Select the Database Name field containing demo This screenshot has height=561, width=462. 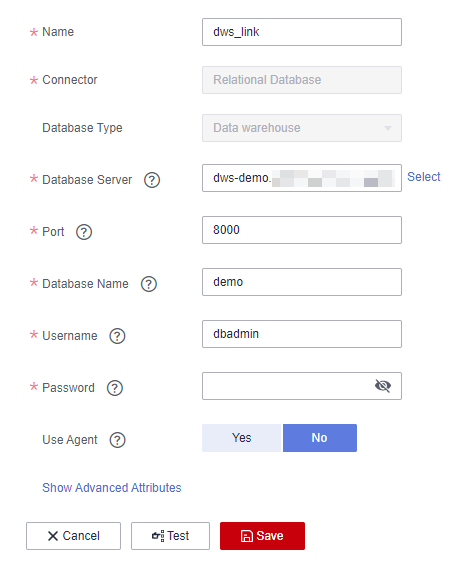coord(302,282)
